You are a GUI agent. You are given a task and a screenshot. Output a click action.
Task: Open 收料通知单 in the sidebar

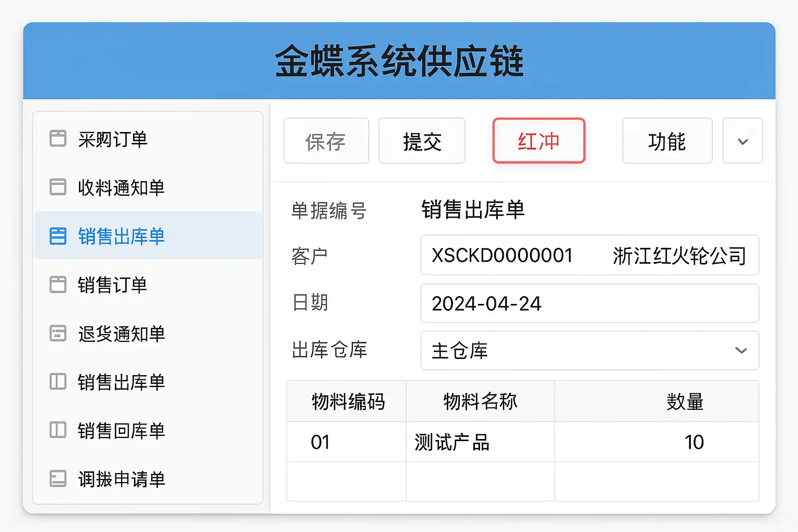[148, 188]
